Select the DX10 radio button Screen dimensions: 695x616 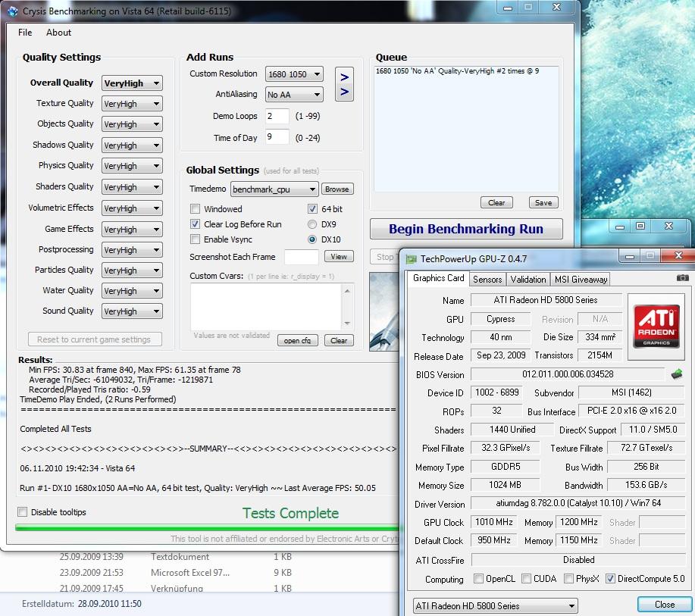(312, 239)
